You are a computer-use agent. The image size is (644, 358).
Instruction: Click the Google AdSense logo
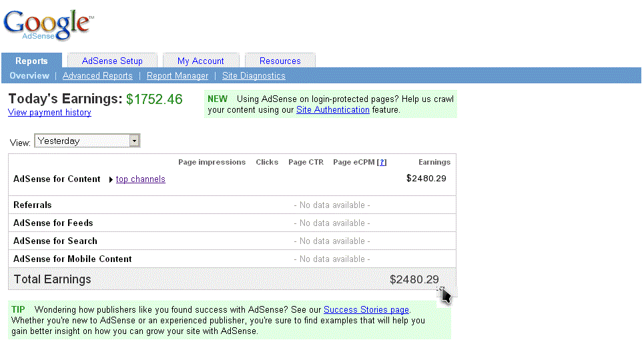(49, 25)
